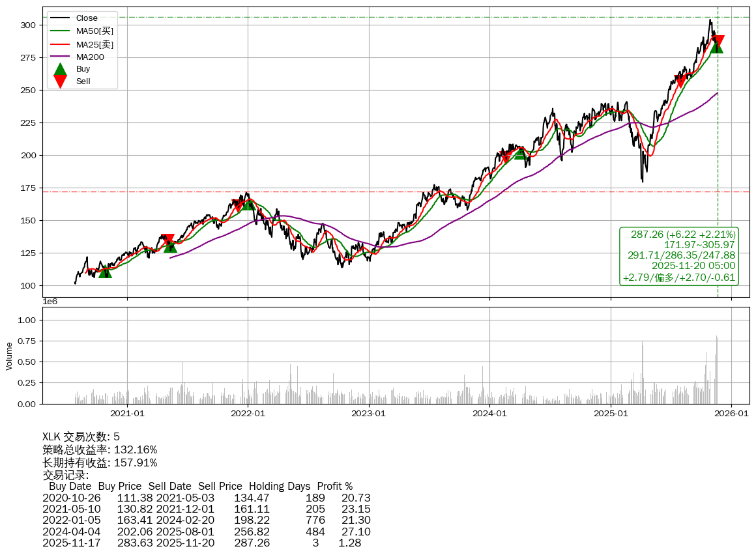The height and width of the screenshot is (555, 756).
Task: Select the Sell marker at the December 2021 peak
Action: point(238,205)
